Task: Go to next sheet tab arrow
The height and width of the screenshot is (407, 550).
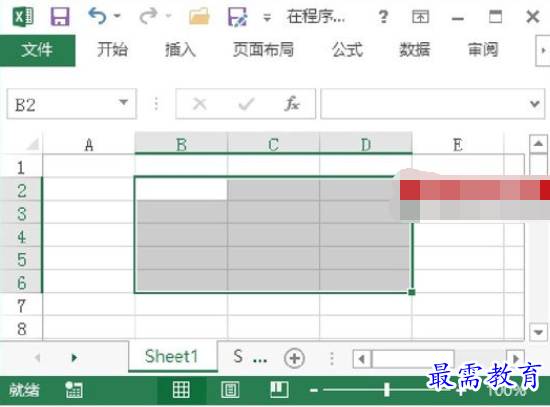Action: [74, 358]
